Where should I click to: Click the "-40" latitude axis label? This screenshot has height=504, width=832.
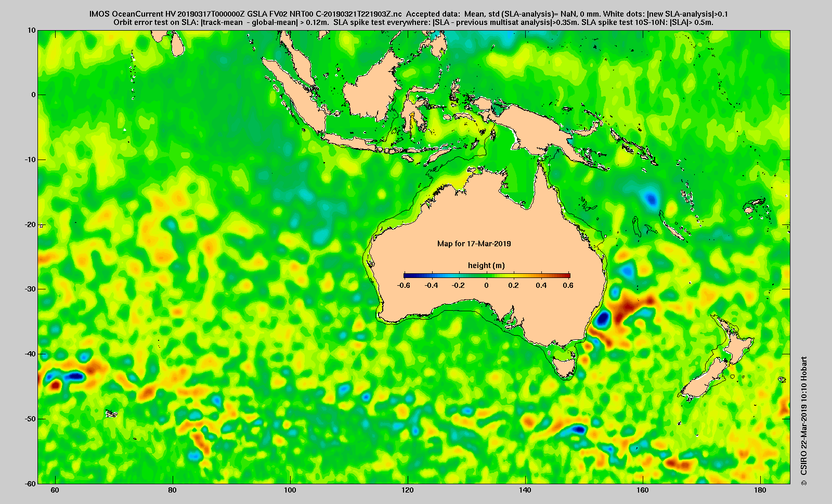tap(30, 354)
